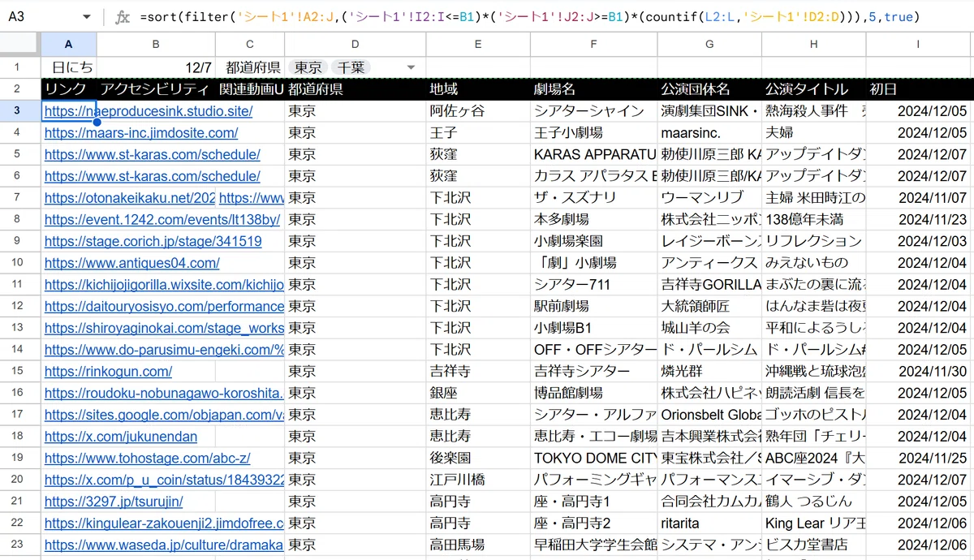Select the 阿佐ヶ谷 area cell
The height and width of the screenshot is (560, 974).
click(x=477, y=111)
